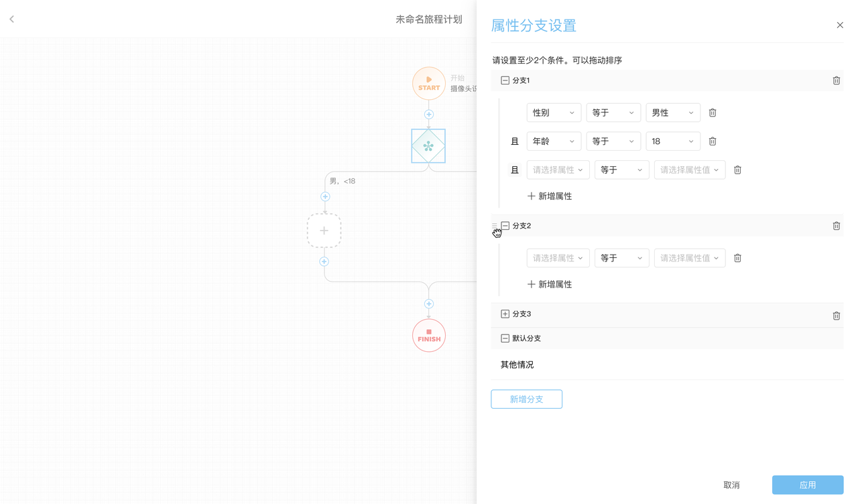
Task: Go back using the top-left arrow
Action: coord(12,19)
